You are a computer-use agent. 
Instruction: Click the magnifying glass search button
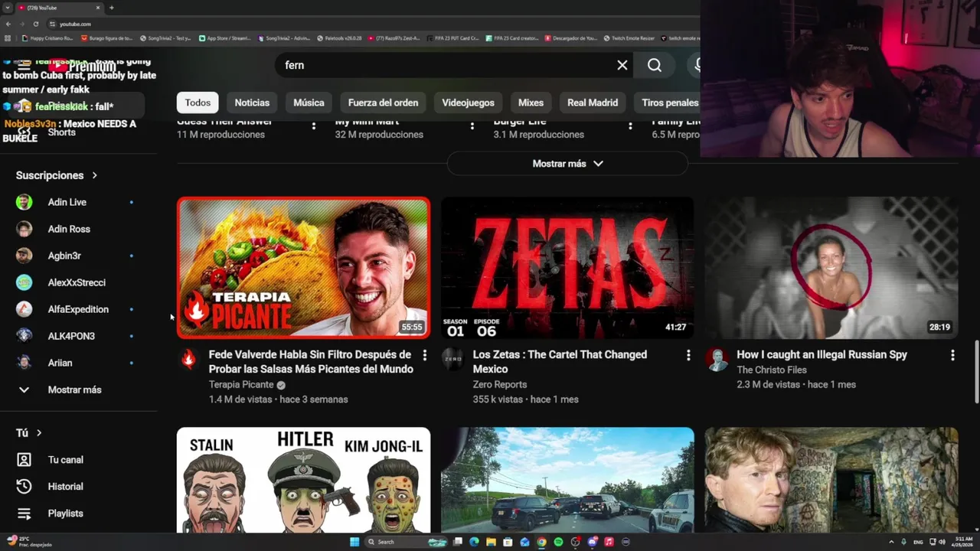(x=655, y=65)
